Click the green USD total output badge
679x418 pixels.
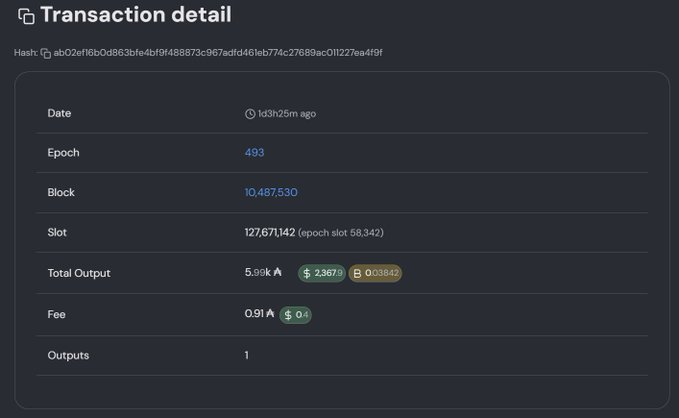pos(322,273)
